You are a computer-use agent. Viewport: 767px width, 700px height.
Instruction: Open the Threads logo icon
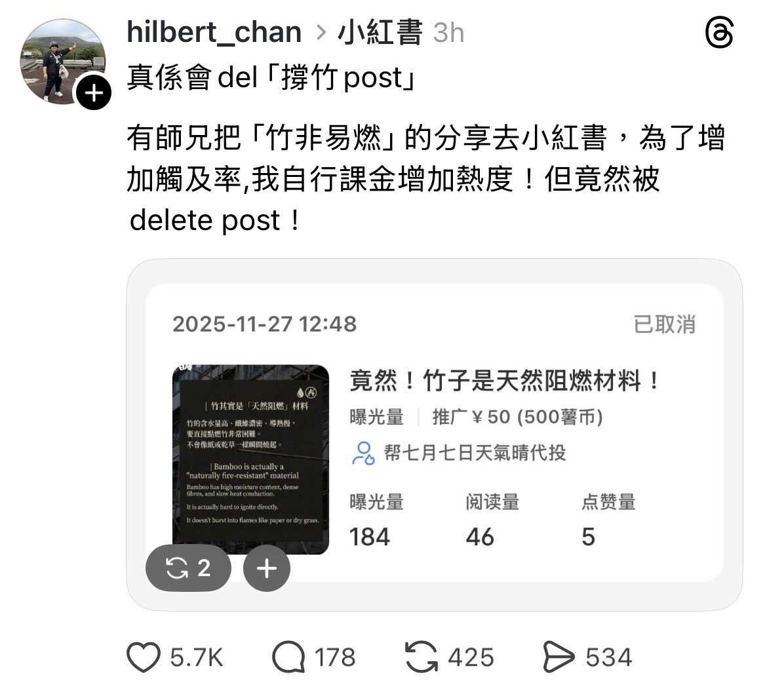(x=720, y=33)
